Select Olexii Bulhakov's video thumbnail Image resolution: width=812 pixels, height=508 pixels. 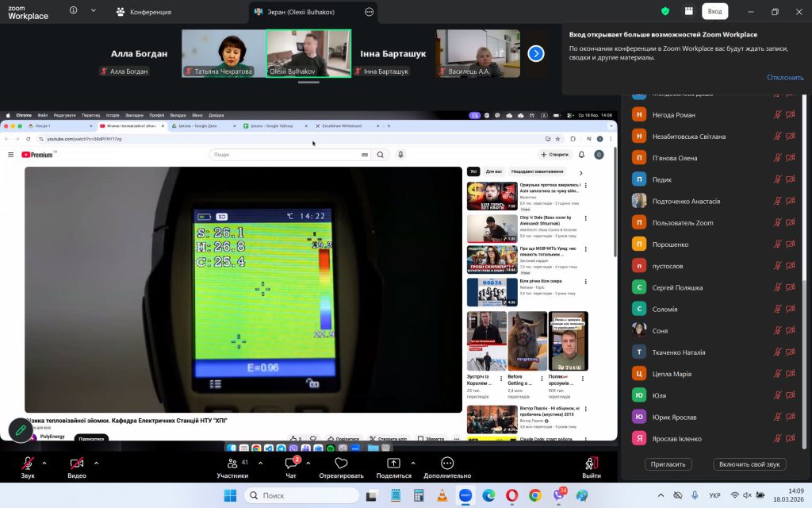coord(308,53)
